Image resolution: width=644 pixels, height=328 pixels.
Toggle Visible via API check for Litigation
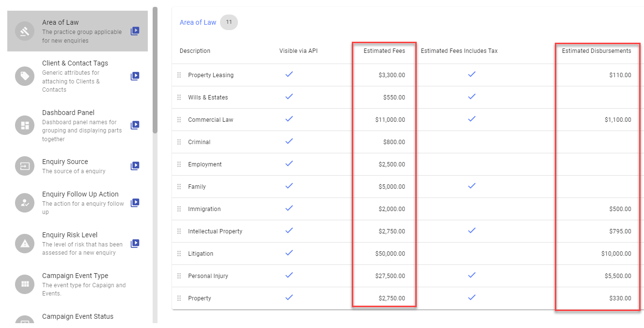point(289,253)
